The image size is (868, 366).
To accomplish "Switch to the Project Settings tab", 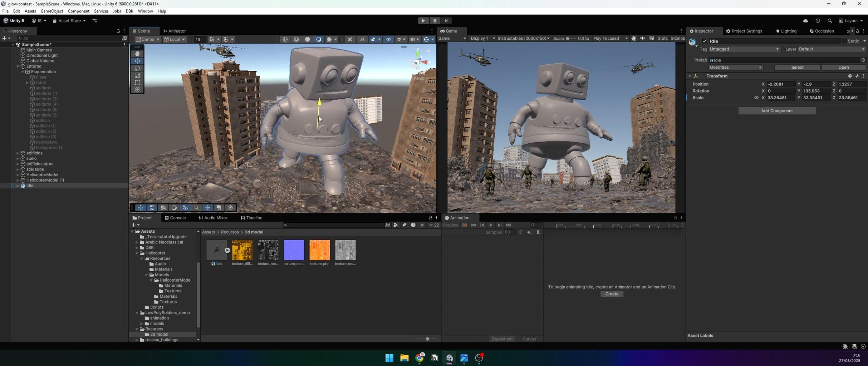I will [744, 31].
